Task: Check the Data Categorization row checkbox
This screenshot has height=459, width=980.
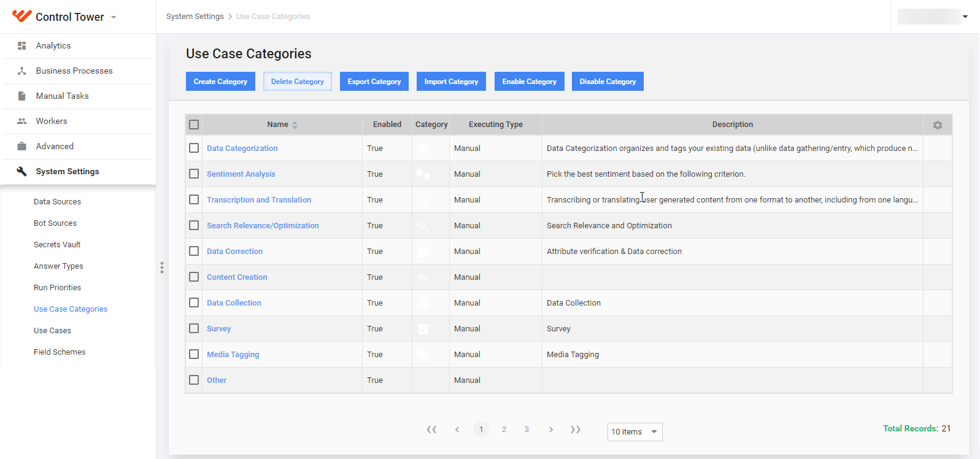Action: pyautogui.click(x=194, y=148)
